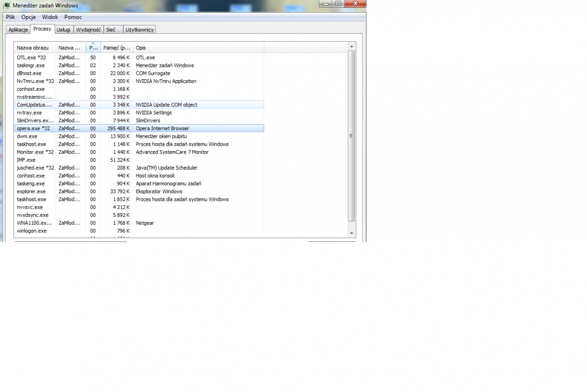Click the COM Surrogate description
Image resolution: width=587 pixels, height=392 pixels.
153,73
